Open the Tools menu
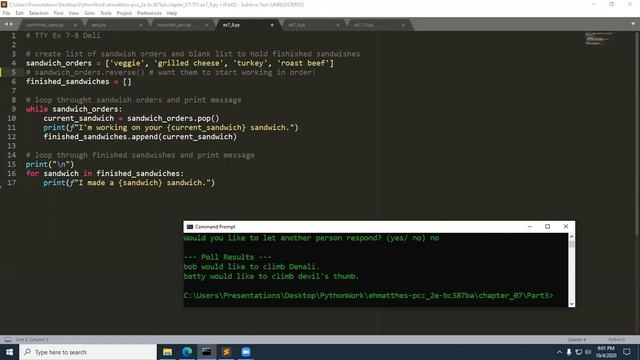 (106, 13)
